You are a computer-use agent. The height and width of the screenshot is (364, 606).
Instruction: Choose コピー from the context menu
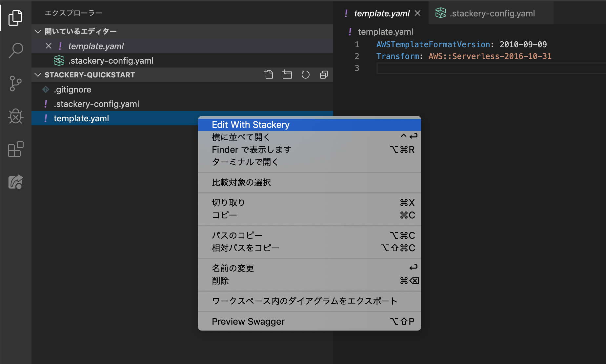pos(309,215)
